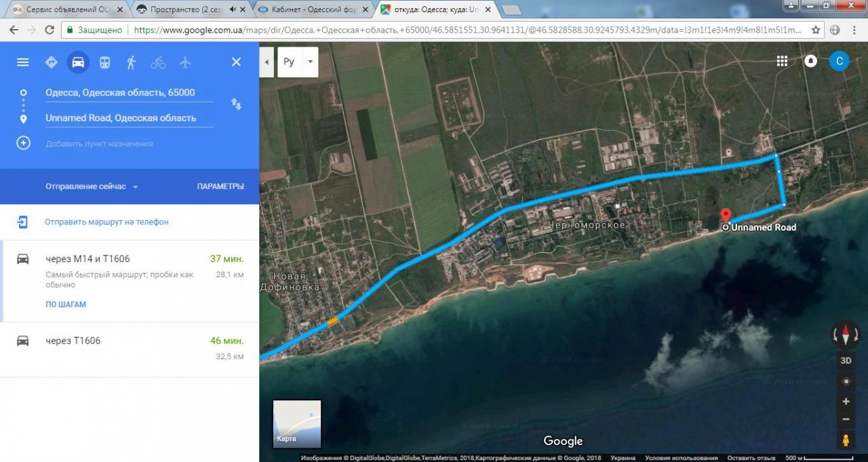The image size is (868, 462).
Task: Click the red destination pin marker
Action: click(725, 216)
